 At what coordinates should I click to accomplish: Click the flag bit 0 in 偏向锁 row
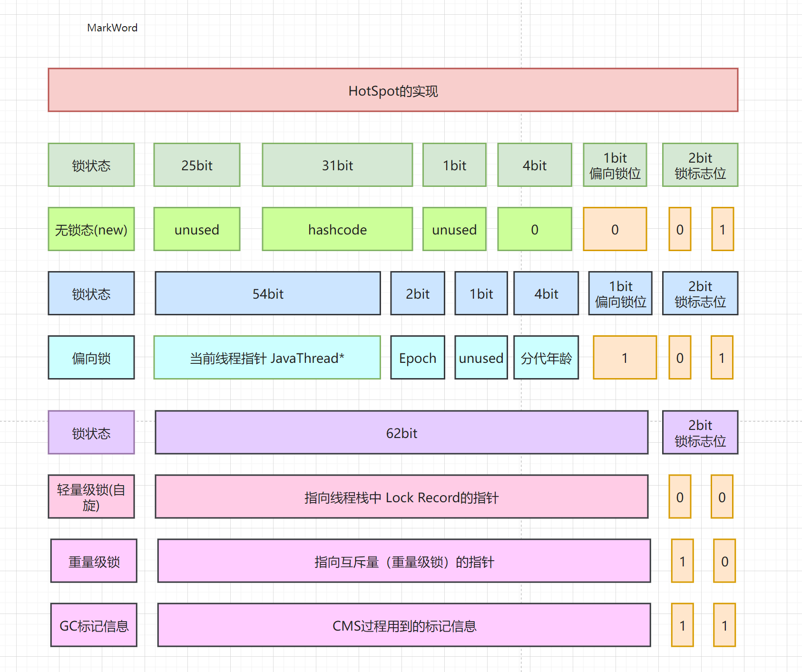680,357
